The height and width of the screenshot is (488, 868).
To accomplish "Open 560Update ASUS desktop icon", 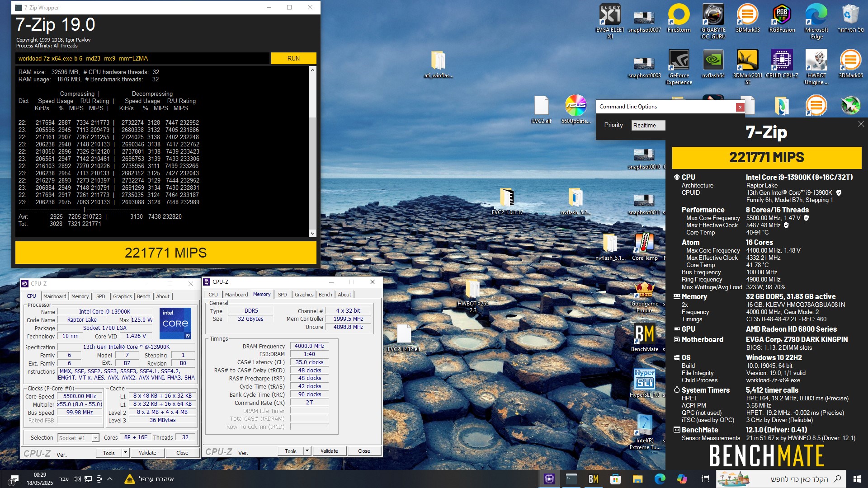I will point(576,109).
